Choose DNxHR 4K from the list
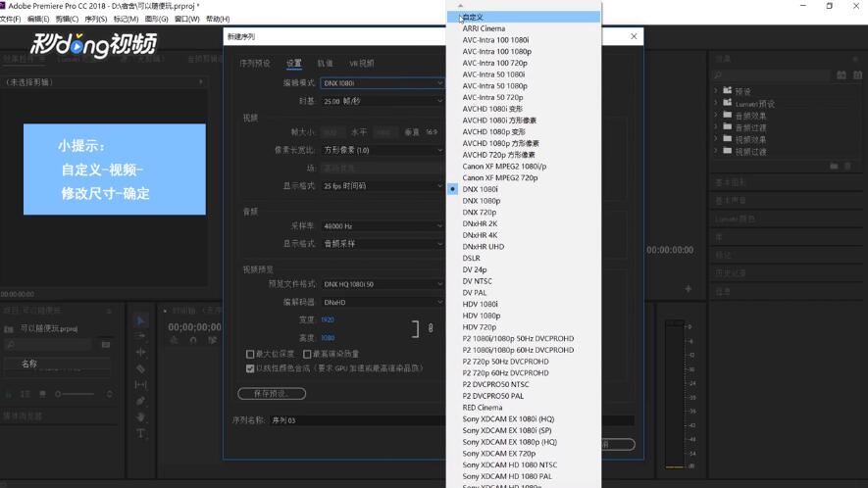This screenshot has height=488, width=868. [x=524, y=235]
